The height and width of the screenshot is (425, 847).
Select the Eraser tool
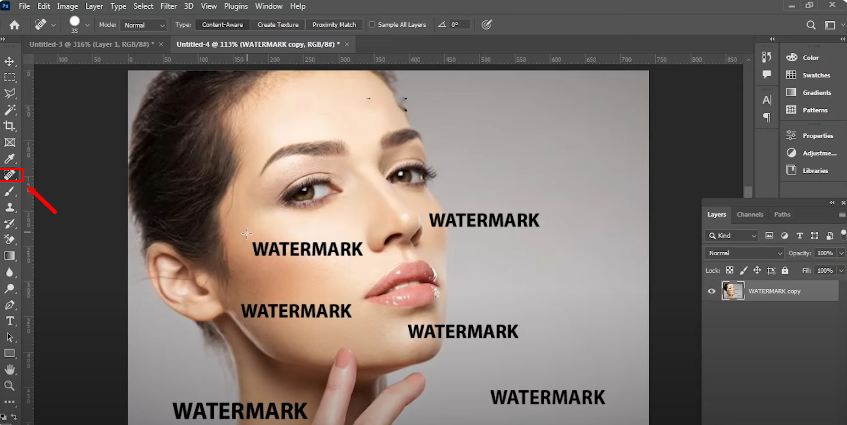point(10,239)
